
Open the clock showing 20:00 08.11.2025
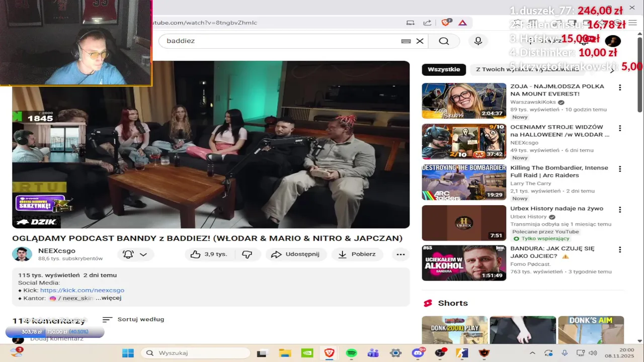pos(619,353)
